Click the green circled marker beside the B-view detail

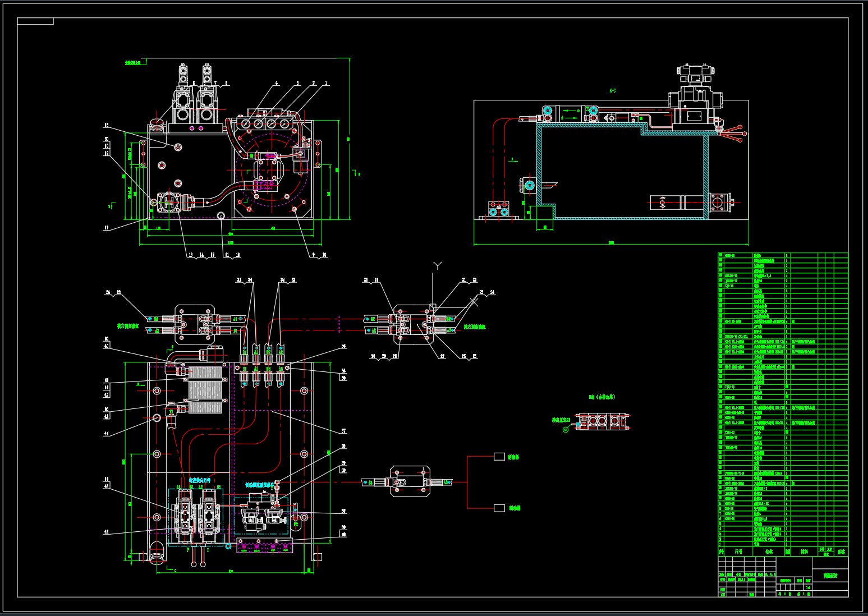click(566, 430)
